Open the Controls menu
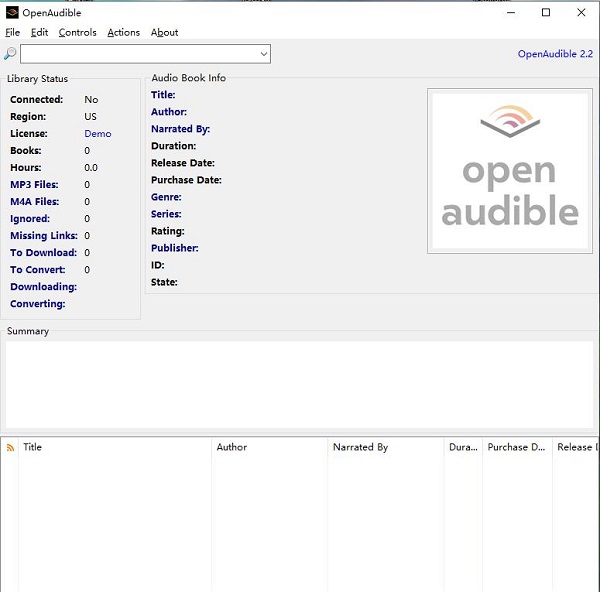 click(x=77, y=33)
